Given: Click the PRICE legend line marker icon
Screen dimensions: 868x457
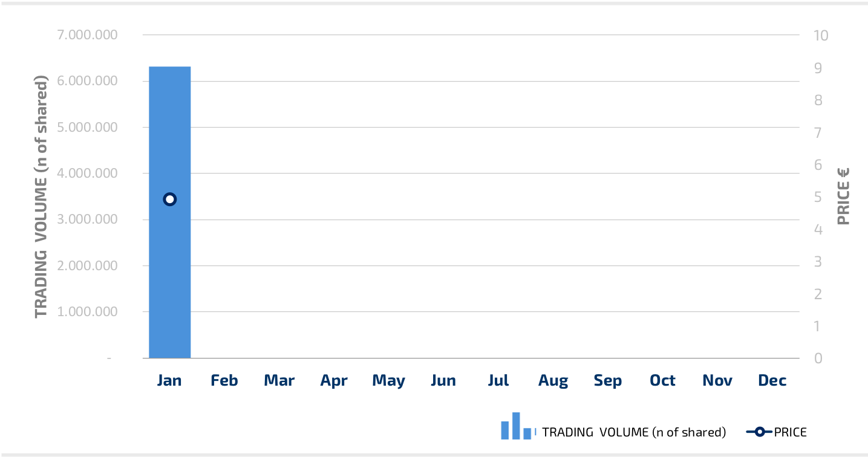Looking at the screenshot, I should pyautogui.click(x=759, y=432).
